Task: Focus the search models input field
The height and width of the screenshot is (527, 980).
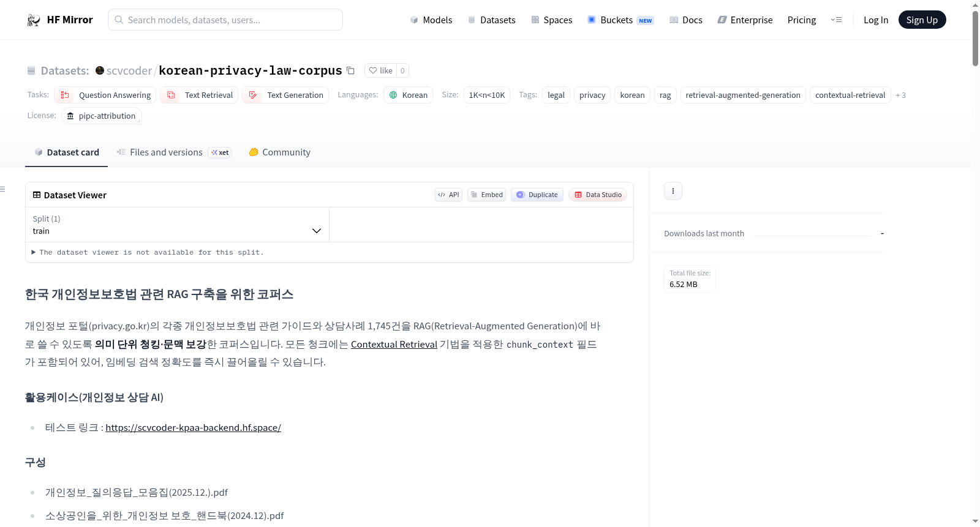Action: (x=225, y=20)
